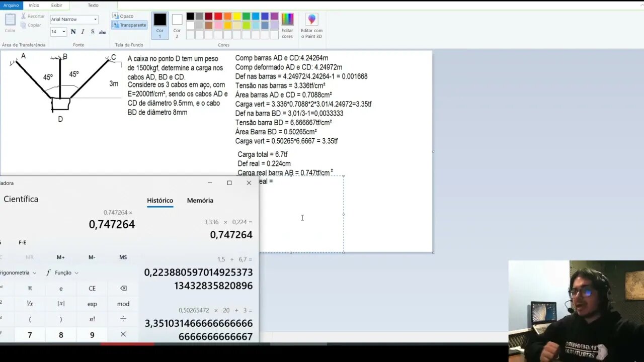The width and height of the screenshot is (644, 362).
Task: Select Opaco background option
Action: [x=123, y=16]
